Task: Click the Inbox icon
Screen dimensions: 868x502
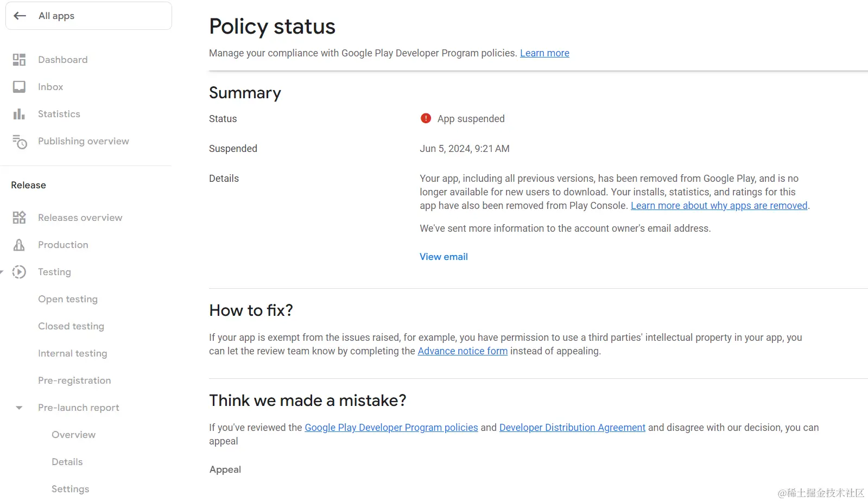Action: tap(19, 87)
